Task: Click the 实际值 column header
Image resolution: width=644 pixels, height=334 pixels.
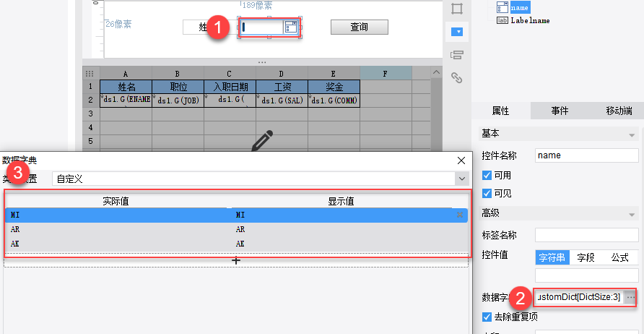Action: pos(116,201)
